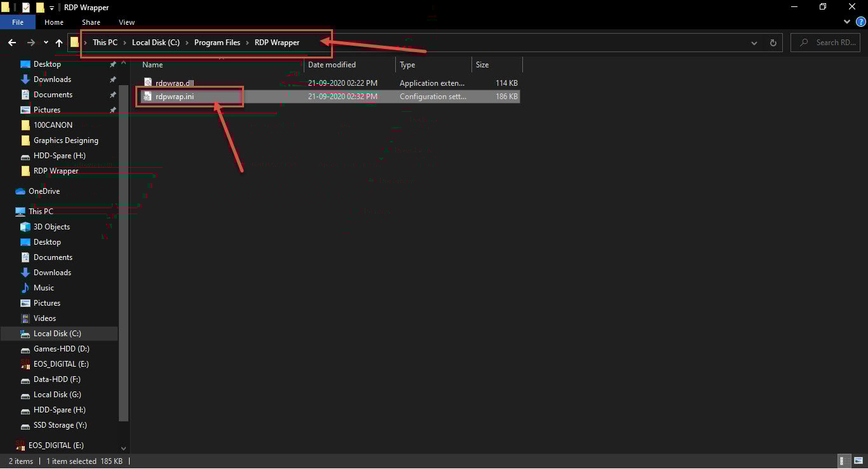Select the rdpwrap.ini file
This screenshot has height=469, width=868.
click(329, 97)
